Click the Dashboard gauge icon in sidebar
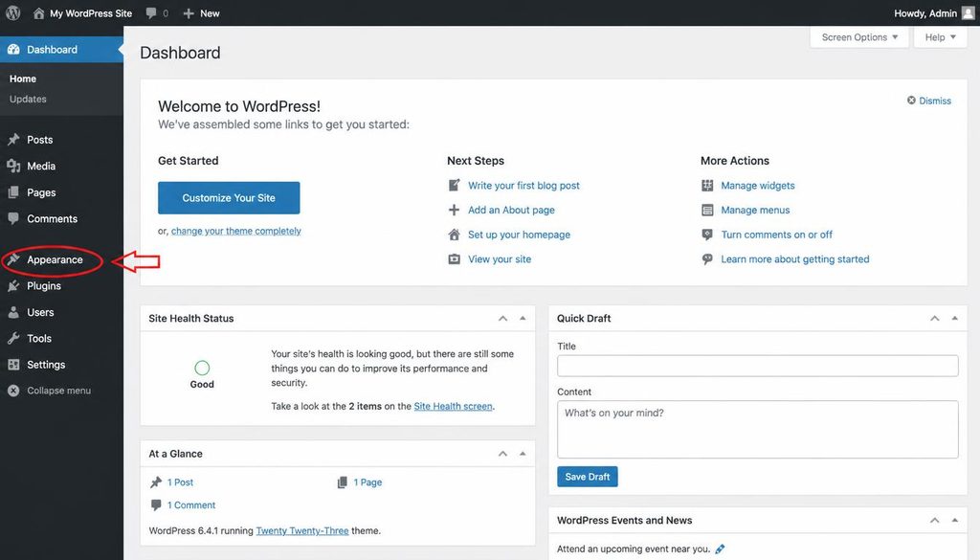This screenshot has width=980, height=560. click(x=13, y=50)
